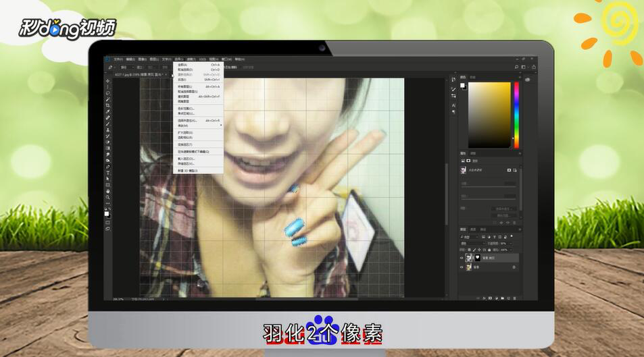Click the delete mask trash in Properties

[514, 223]
